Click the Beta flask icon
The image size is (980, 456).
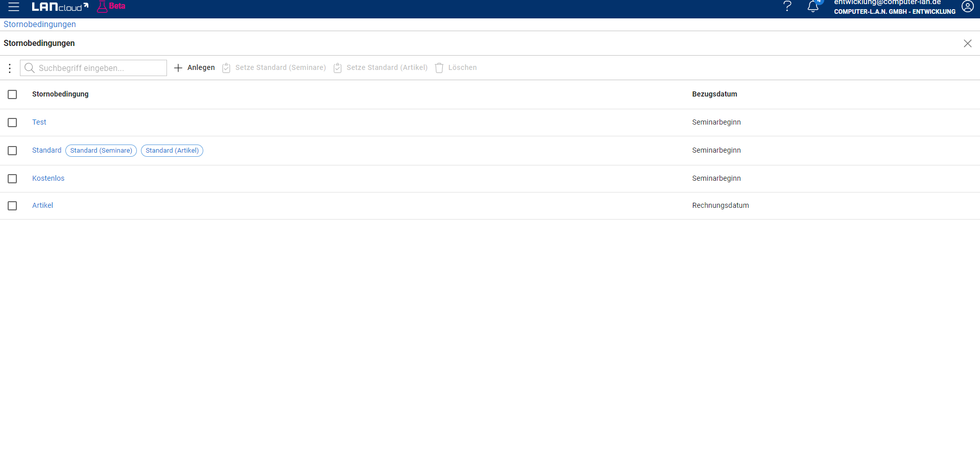tap(102, 7)
